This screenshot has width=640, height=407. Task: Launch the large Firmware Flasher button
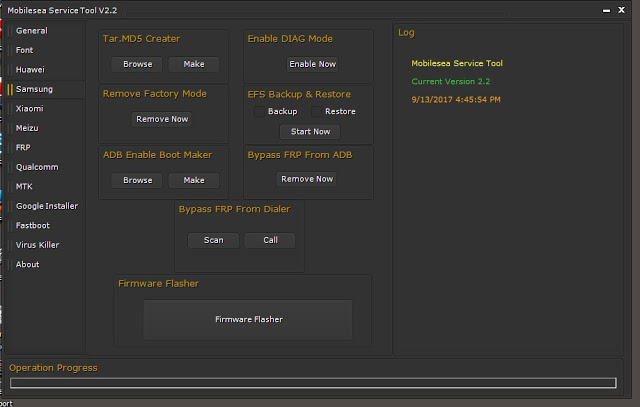[248, 319]
